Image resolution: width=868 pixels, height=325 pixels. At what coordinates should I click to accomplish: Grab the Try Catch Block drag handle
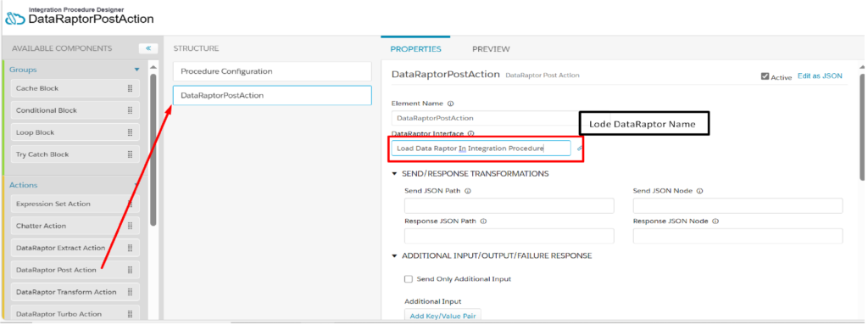(130, 154)
